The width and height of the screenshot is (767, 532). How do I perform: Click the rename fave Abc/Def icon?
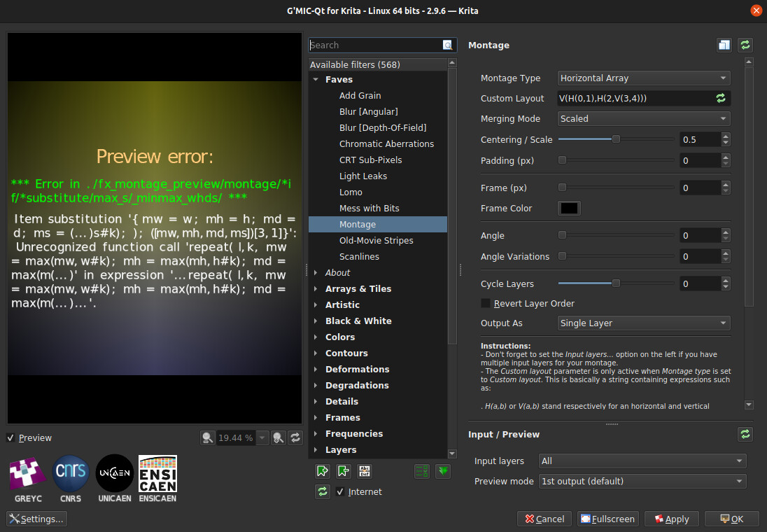coord(365,471)
